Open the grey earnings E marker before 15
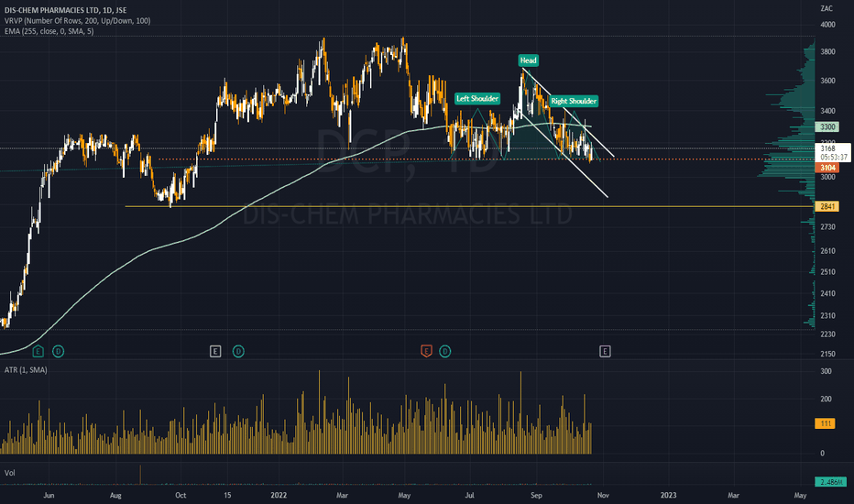854x504 pixels. click(x=215, y=352)
